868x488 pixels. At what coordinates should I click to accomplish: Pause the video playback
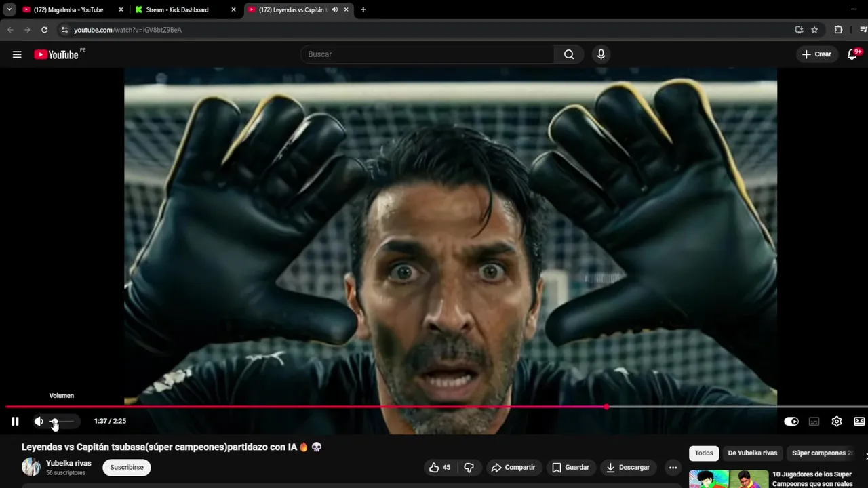[x=15, y=421]
